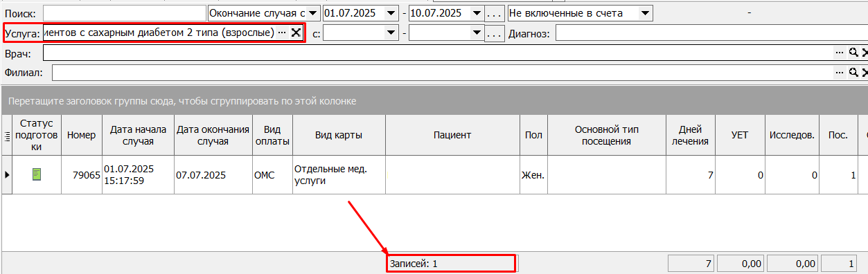This screenshot has height=274, width=868.
Task: Click green status document icon for case 79065
Action: pos(37,174)
